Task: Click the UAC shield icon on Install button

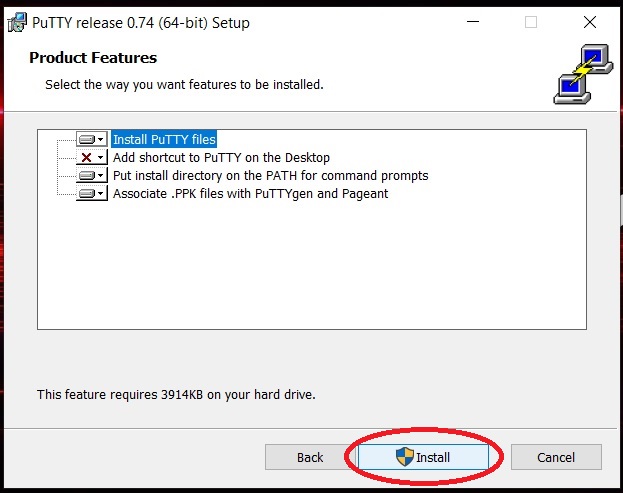Action: [405, 456]
